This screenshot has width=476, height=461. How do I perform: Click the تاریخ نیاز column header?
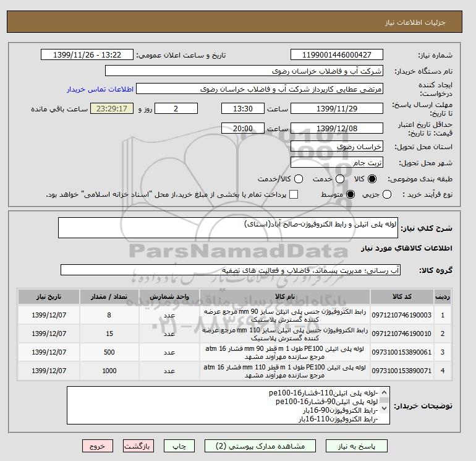pyautogui.click(x=49, y=296)
